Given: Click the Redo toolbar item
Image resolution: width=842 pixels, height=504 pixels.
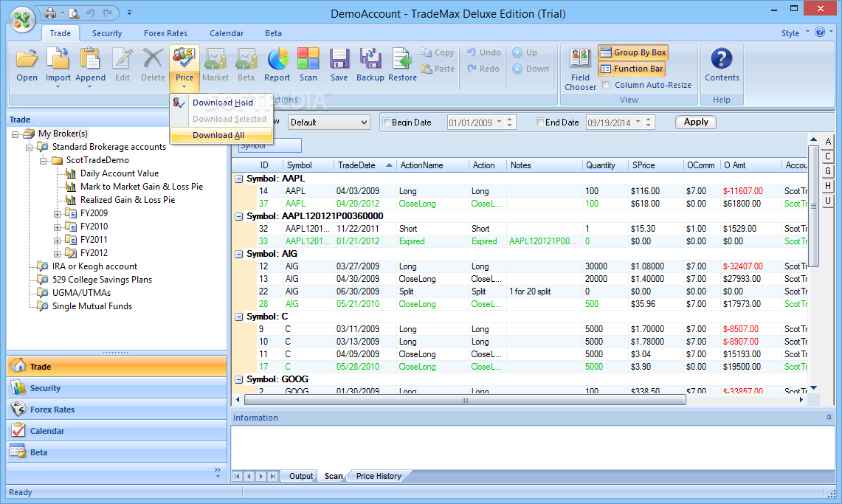Looking at the screenshot, I should [483, 69].
